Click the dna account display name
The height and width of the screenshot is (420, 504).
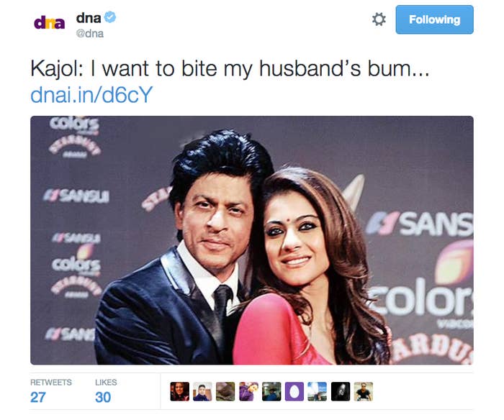click(89, 18)
